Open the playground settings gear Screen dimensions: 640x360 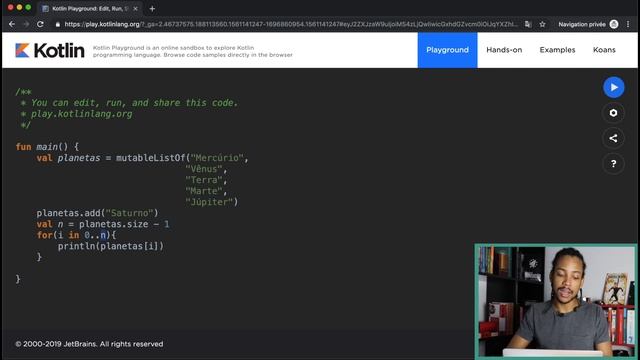[613, 113]
